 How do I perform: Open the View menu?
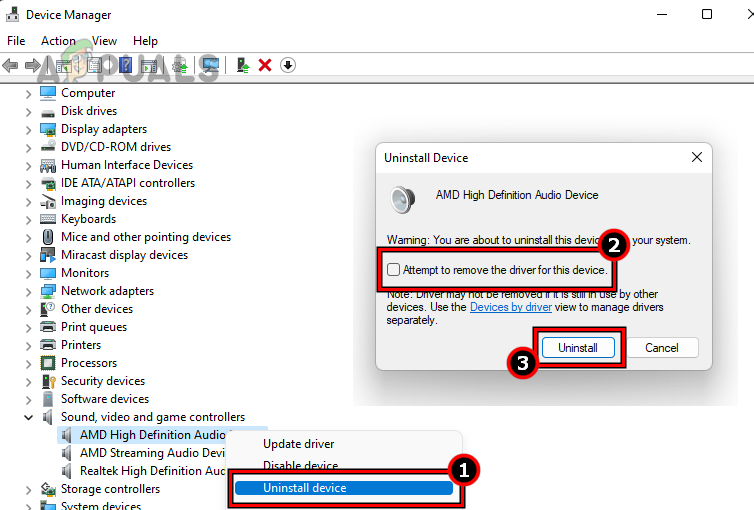104,41
